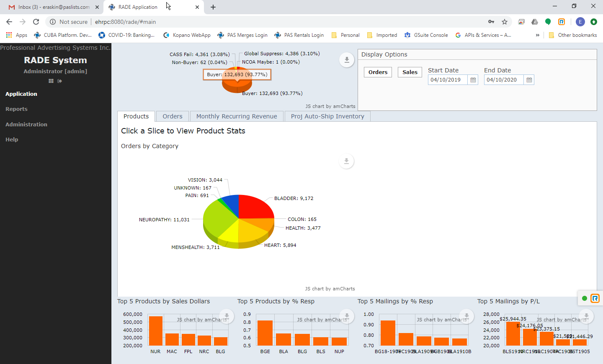Select the green NEUROPATHY pie slice

[x=219, y=218]
